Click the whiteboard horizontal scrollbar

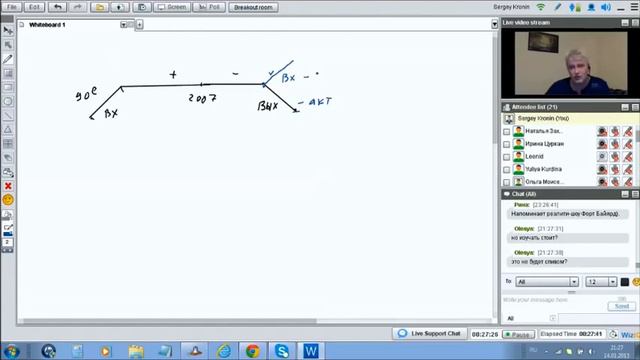coord(169,321)
